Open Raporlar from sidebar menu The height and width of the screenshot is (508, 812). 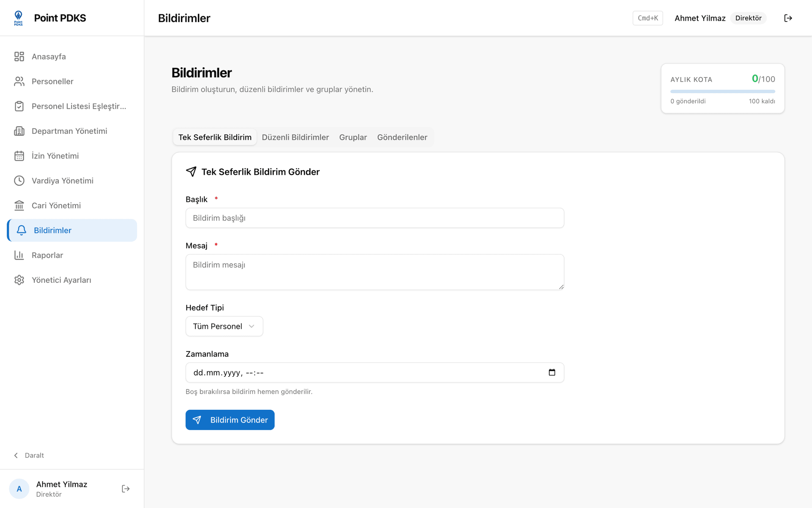click(x=72, y=255)
